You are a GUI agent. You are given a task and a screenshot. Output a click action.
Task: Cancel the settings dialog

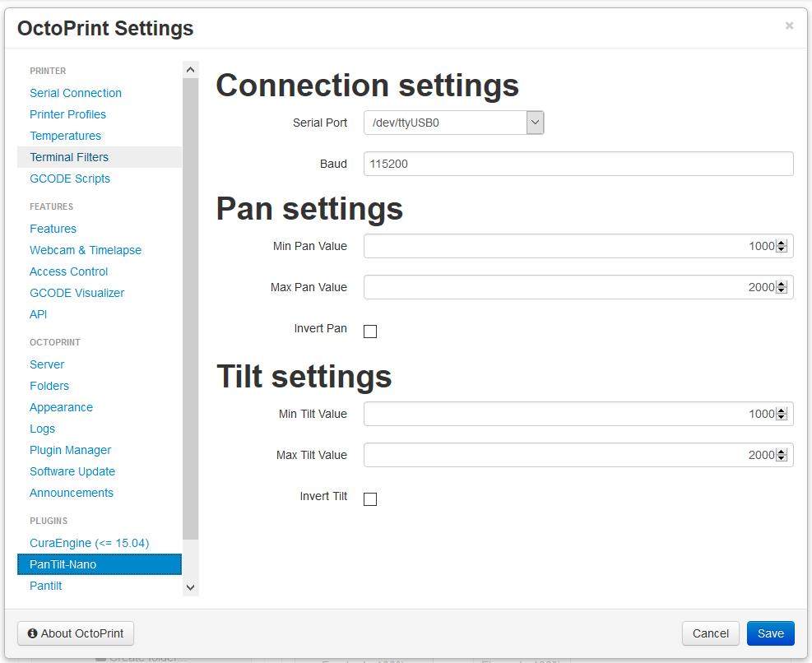pyautogui.click(x=711, y=633)
